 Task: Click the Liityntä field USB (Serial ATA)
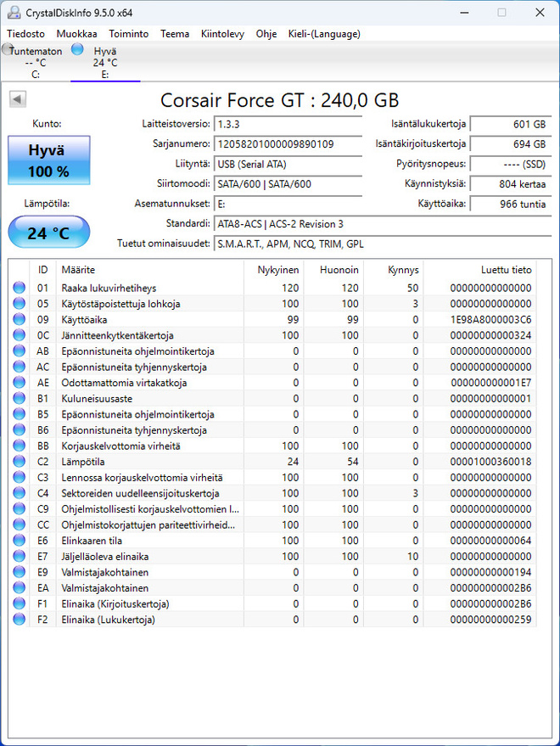[288, 164]
